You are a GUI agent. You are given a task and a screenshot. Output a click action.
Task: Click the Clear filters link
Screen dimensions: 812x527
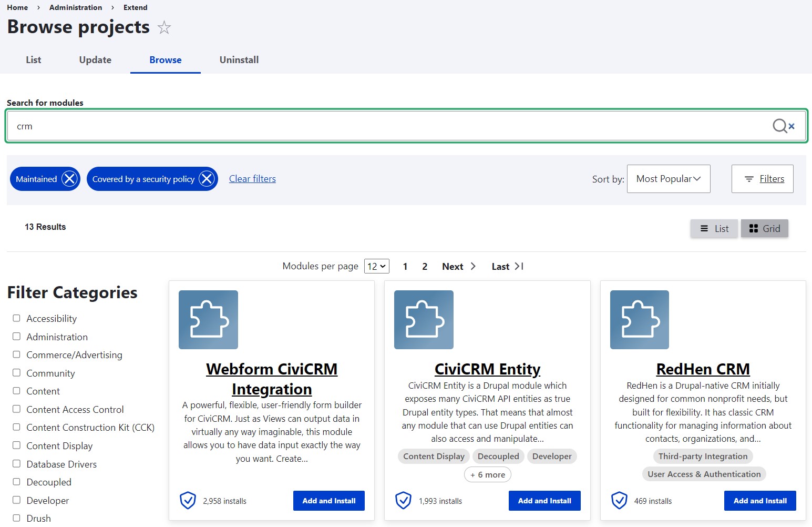252,179
